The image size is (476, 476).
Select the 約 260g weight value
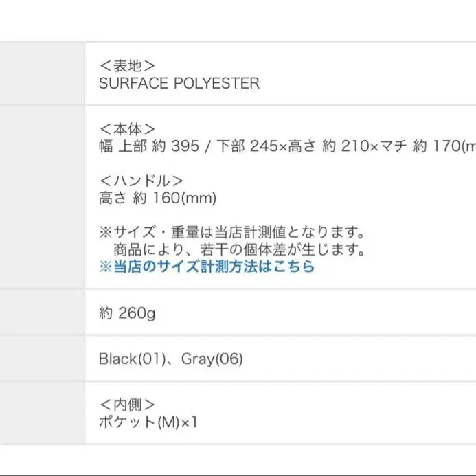pos(127,313)
